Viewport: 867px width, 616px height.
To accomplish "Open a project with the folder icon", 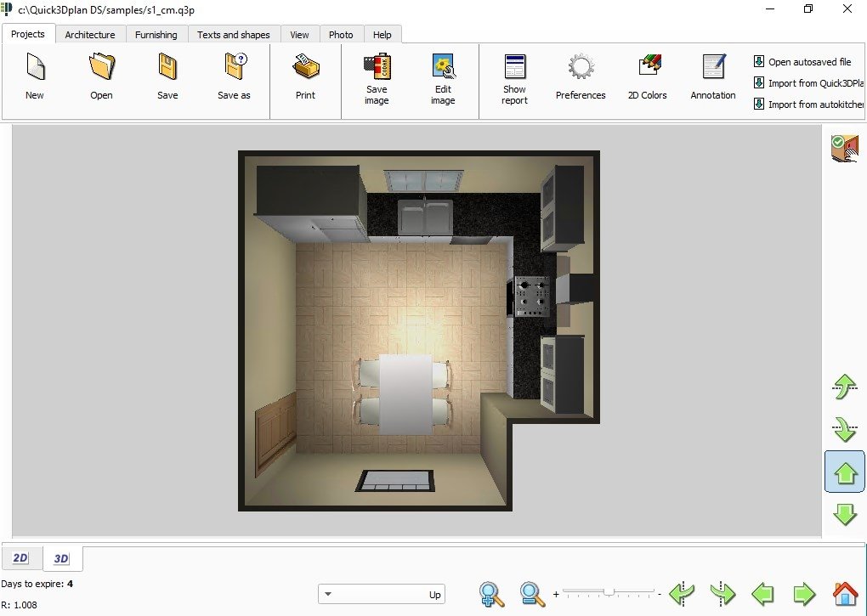I will pos(101,76).
